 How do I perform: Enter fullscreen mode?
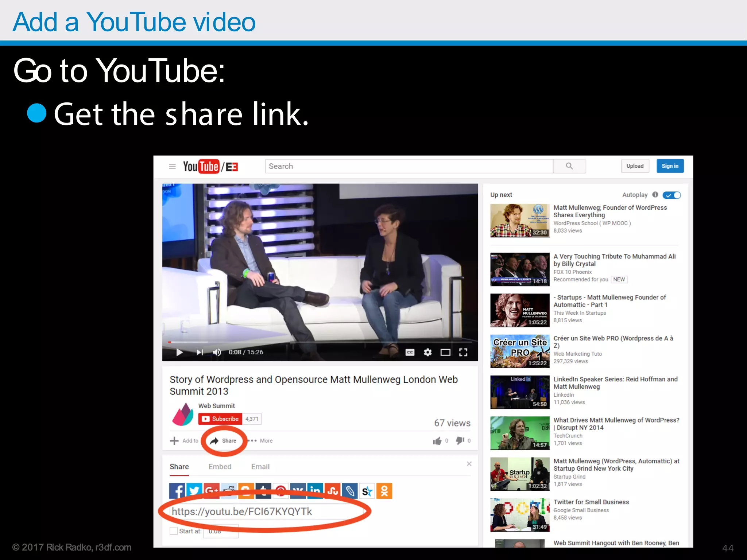point(463,352)
